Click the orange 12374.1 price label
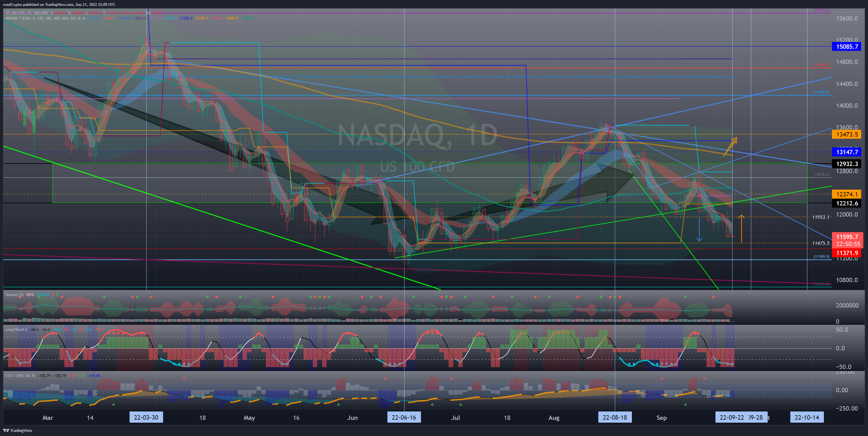 [x=847, y=194]
